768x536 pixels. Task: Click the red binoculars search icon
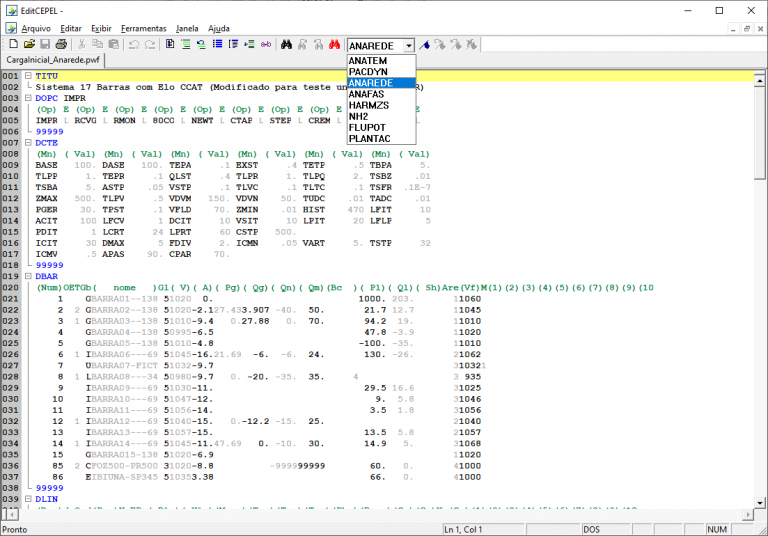click(335, 45)
